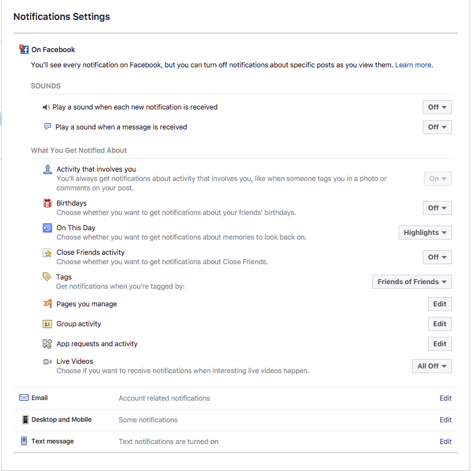Click the Close Friends star icon

click(47, 253)
